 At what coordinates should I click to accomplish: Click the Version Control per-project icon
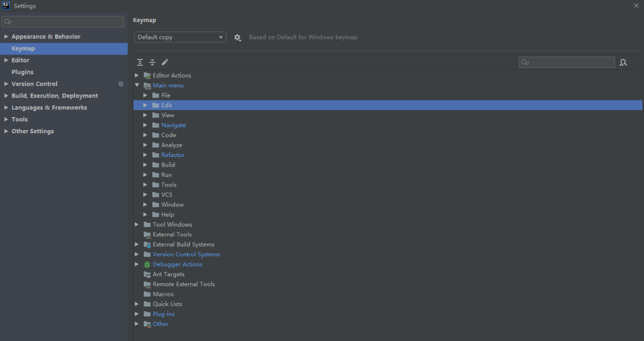121,84
